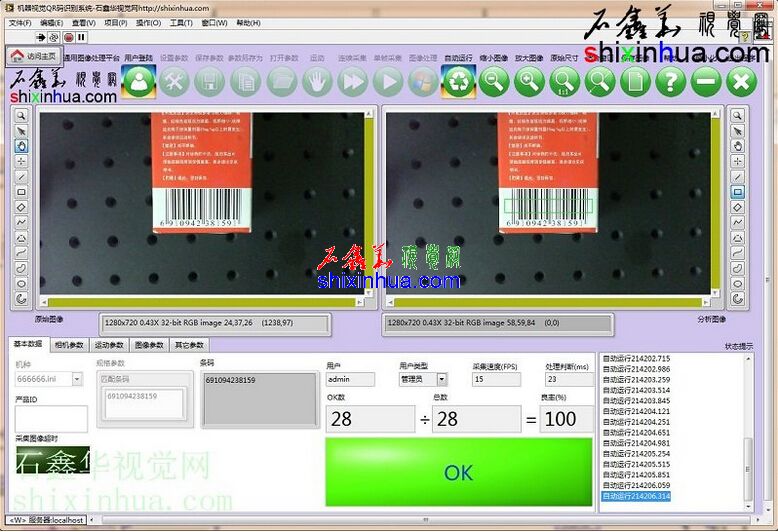Open the 帮助(H) Help menu

(x=248, y=23)
